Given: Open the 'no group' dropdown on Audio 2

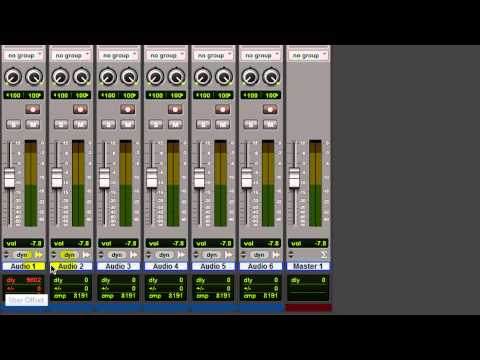Looking at the screenshot, I should click(71, 55).
